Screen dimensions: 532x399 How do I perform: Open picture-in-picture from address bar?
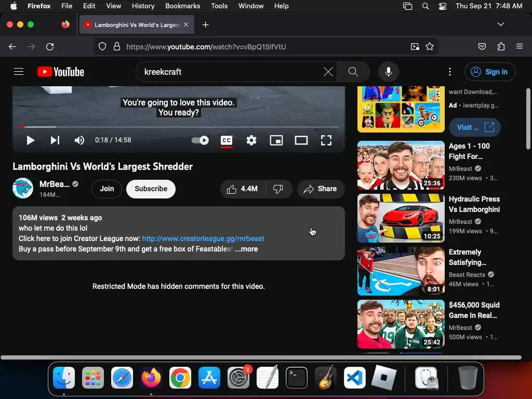(x=415, y=46)
